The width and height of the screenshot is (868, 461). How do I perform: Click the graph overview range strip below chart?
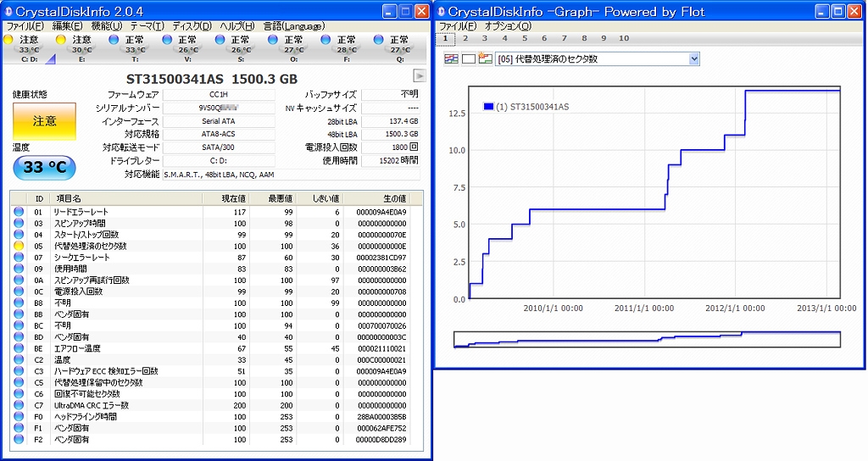647,339
